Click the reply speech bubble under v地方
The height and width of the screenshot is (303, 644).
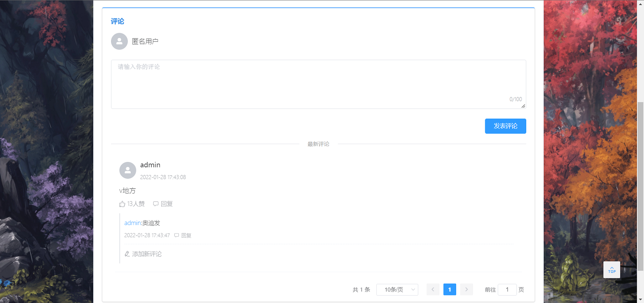(x=156, y=204)
